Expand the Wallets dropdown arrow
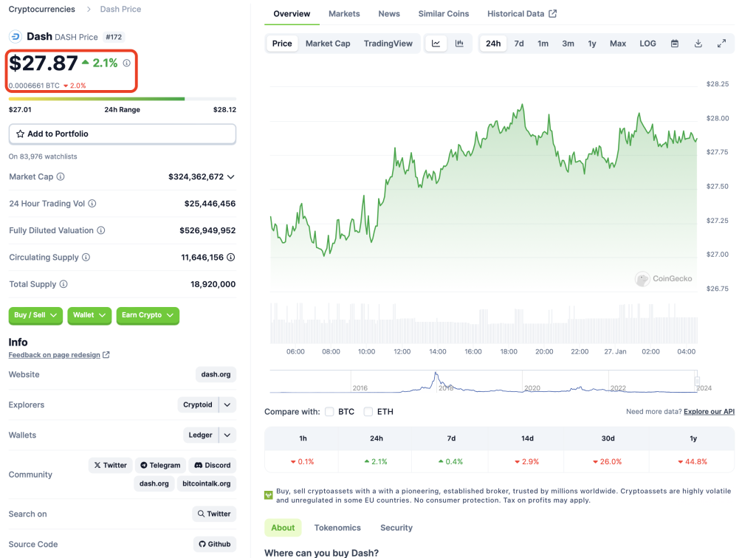The width and height of the screenshot is (756, 558). pyautogui.click(x=227, y=435)
